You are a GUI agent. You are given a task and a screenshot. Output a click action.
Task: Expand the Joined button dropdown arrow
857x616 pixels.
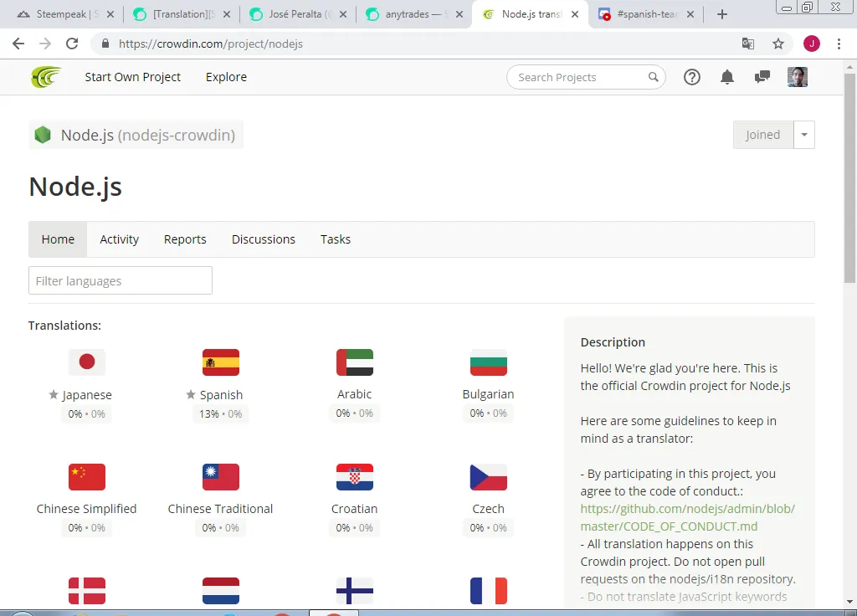pos(804,135)
